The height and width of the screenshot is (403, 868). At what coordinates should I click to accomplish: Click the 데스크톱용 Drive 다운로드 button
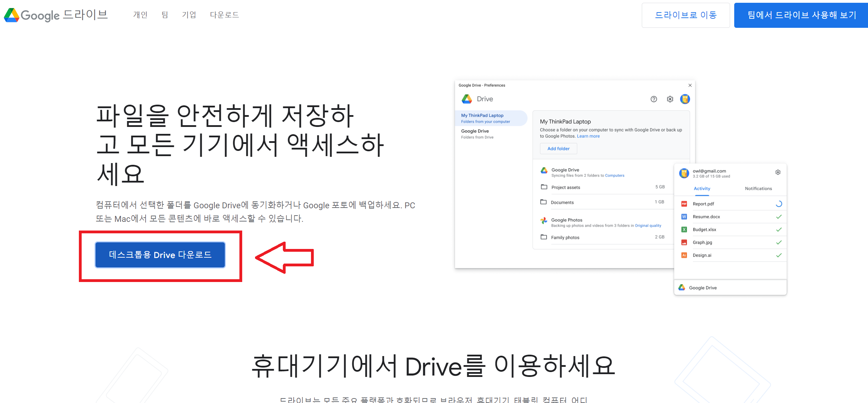[160, 255]
